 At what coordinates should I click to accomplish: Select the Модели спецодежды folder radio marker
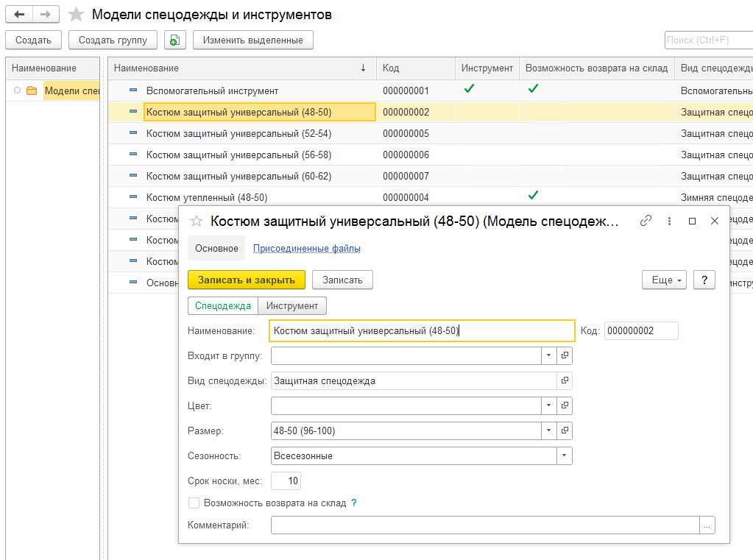click(17, 91)
